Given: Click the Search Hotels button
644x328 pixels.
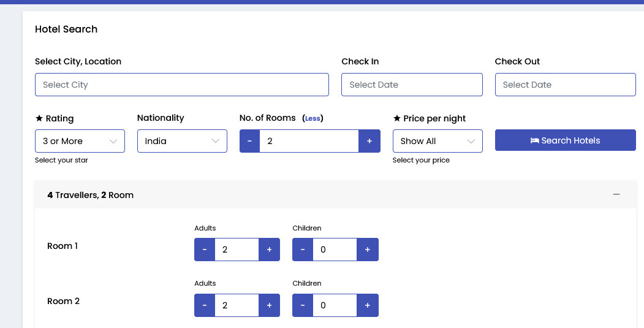Looking at the screenshot, I should 565,140.
